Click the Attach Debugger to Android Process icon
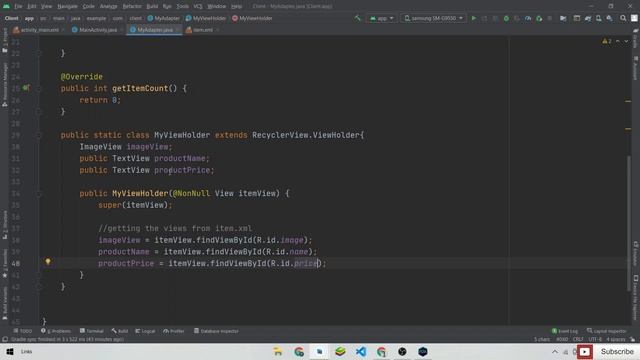The width and height of the screenshot is (640, 360). click(x=539, y=18)
